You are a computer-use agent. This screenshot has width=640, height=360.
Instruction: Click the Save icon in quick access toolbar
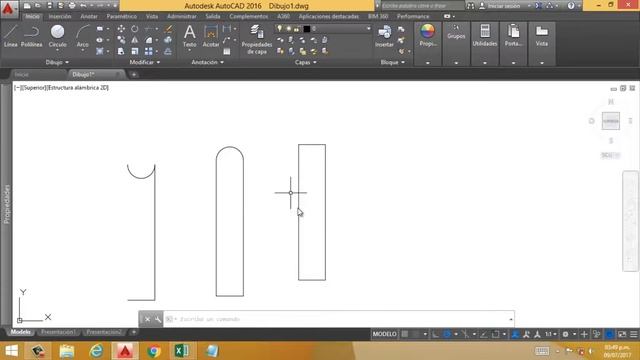(49, 6)
